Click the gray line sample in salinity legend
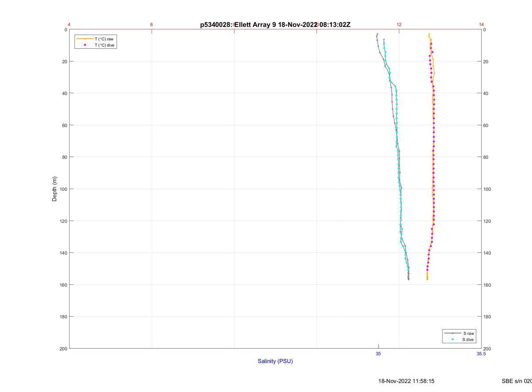This screenshot has width=532, height=392. coord(453,333)
